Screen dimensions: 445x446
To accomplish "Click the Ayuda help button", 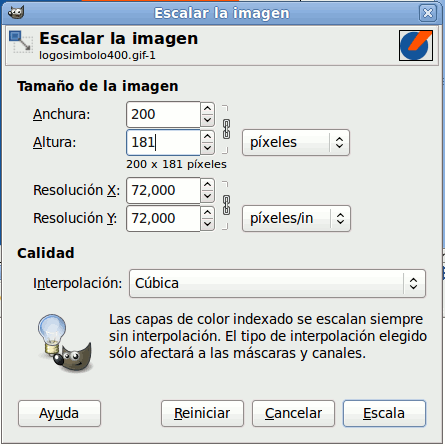I will click(x=59, y=414).
